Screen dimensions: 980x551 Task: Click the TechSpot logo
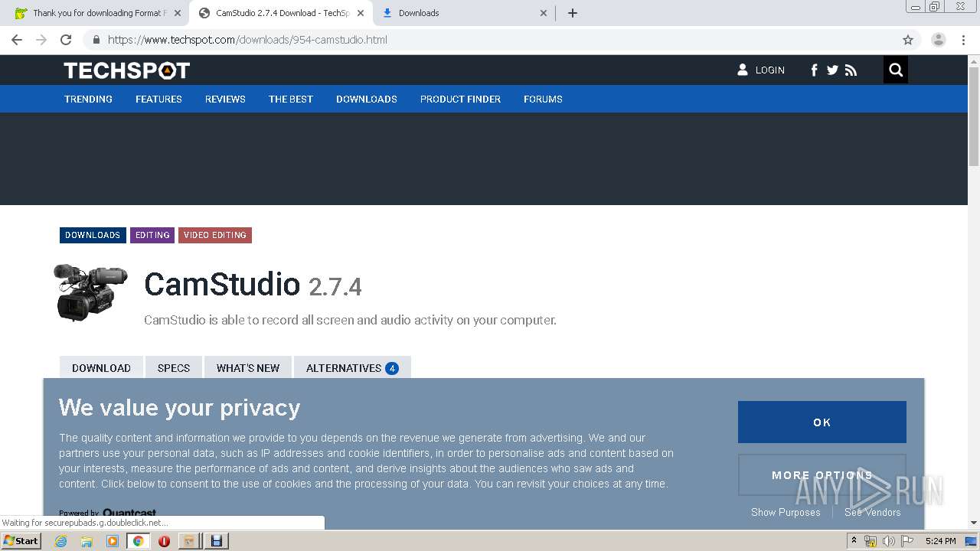(x=127, y=70)
